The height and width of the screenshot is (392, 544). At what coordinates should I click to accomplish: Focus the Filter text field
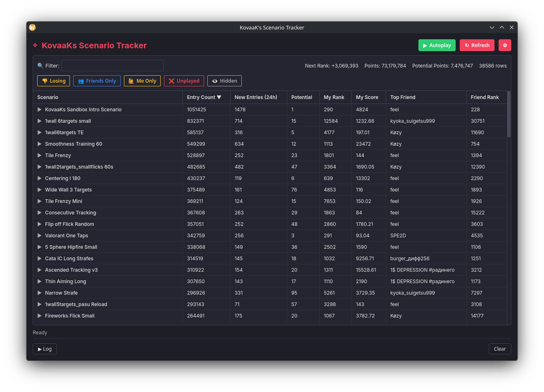coord(112,65)
